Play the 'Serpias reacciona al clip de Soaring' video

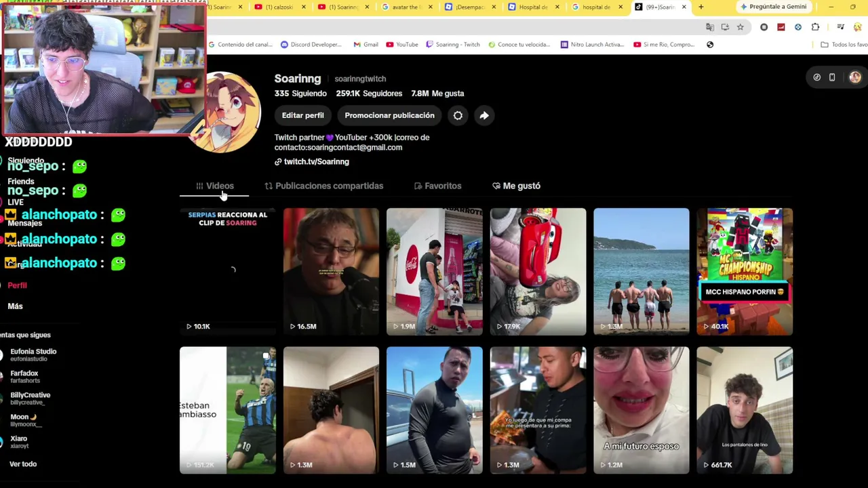[x=228, y=271]
